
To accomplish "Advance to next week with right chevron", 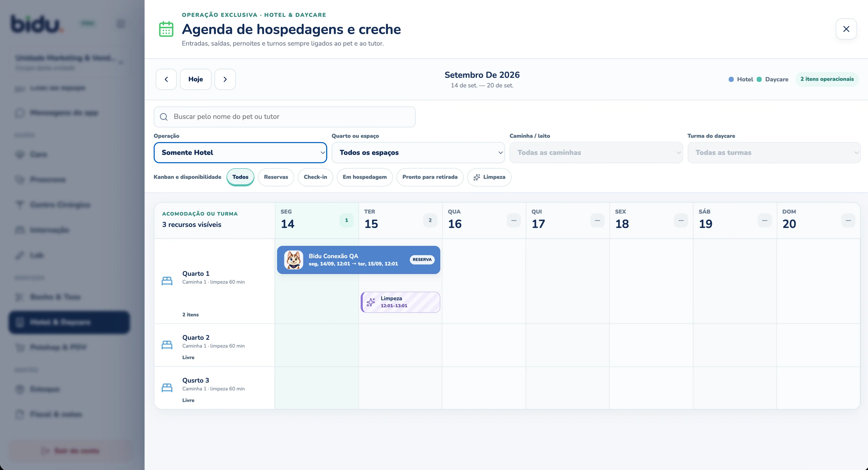I will pos(225,79).
